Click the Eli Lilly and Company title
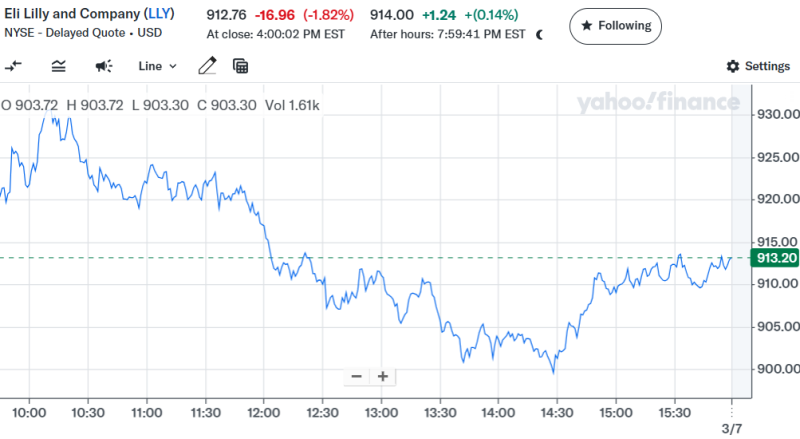The width and height of the screenshot is (800, 439). point(72,13)
